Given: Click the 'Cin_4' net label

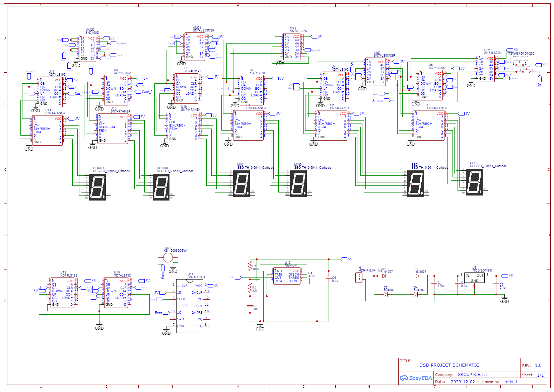Looking at the screenshot, I should [x=79, y=93].
